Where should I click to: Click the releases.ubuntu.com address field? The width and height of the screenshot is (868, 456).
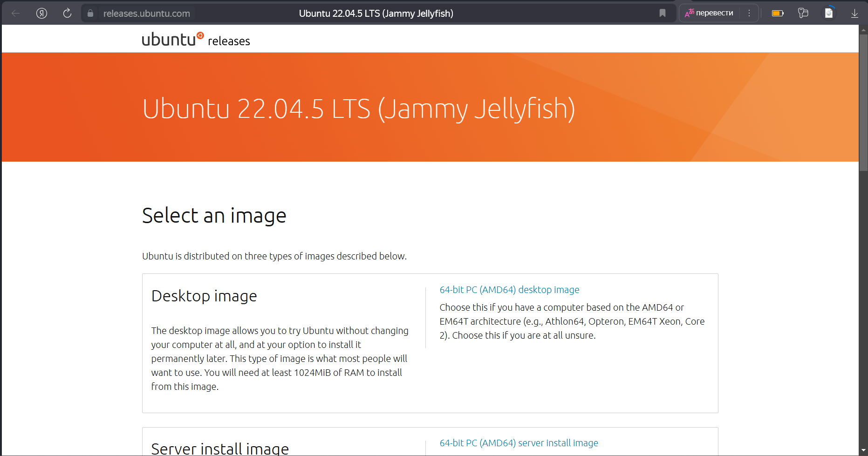[x=146, y=14]
